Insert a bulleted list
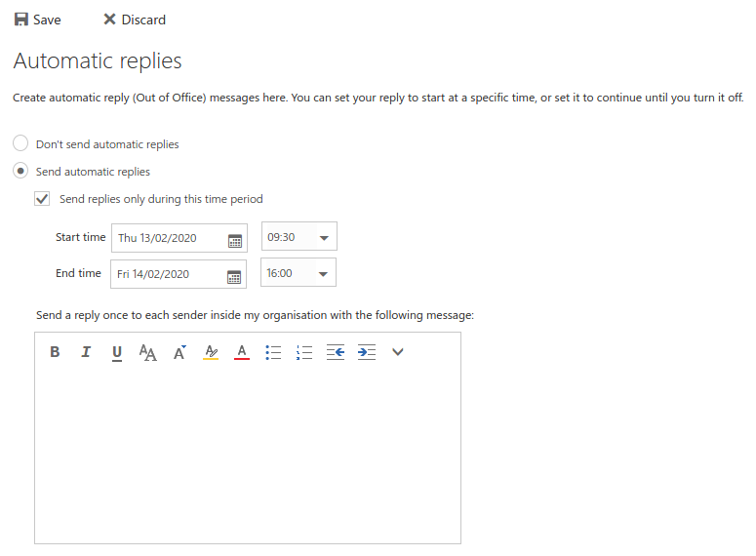756x556 pixels. pos(273,352)
